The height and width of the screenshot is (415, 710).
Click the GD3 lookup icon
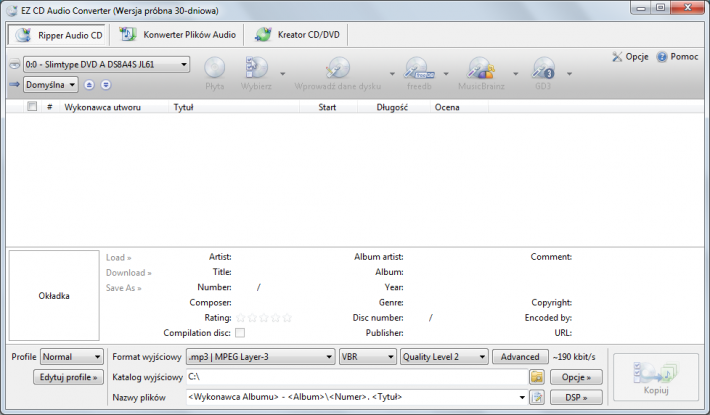coord(543,68)
